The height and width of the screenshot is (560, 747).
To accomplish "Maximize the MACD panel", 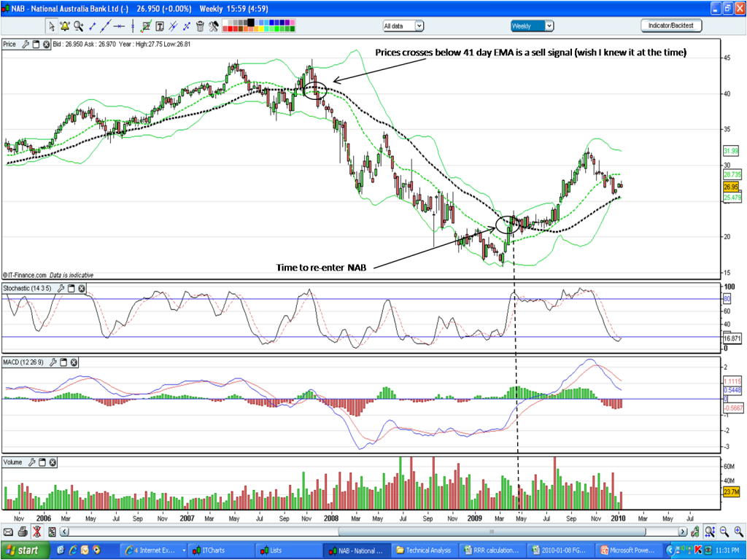I will 63,363.
